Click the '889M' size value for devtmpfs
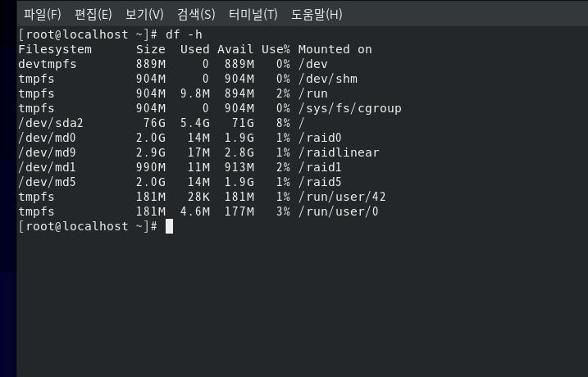This screenshot has width=588, height=377. point(150,64)
